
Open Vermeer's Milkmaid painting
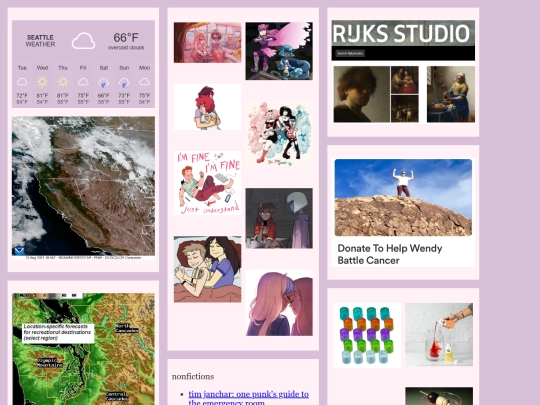(451, 94)
